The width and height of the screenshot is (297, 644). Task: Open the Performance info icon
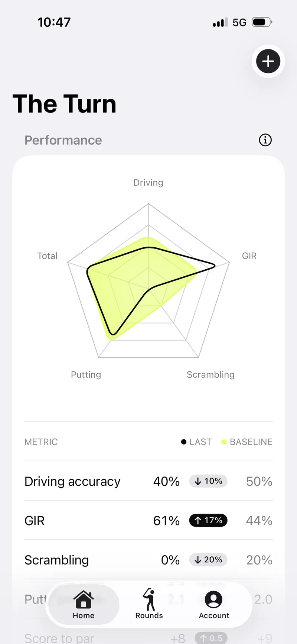click(x=265, y=140)
